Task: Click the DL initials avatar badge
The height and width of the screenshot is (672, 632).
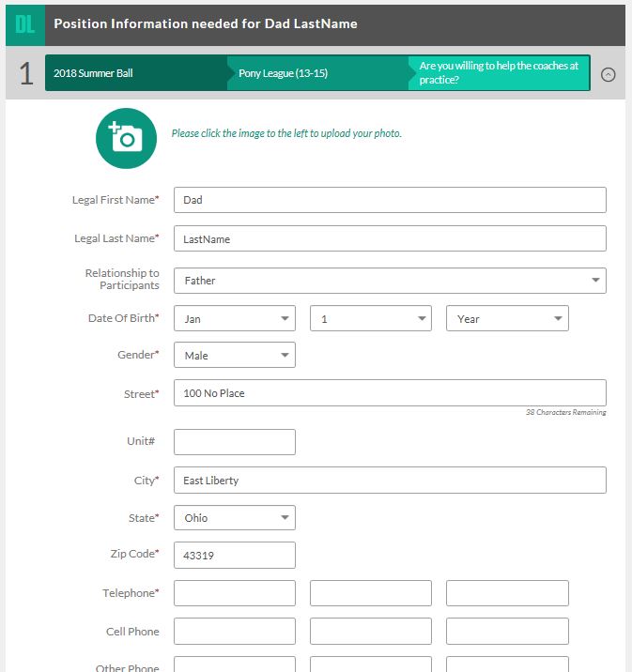Action: click(x=25, y=24)
